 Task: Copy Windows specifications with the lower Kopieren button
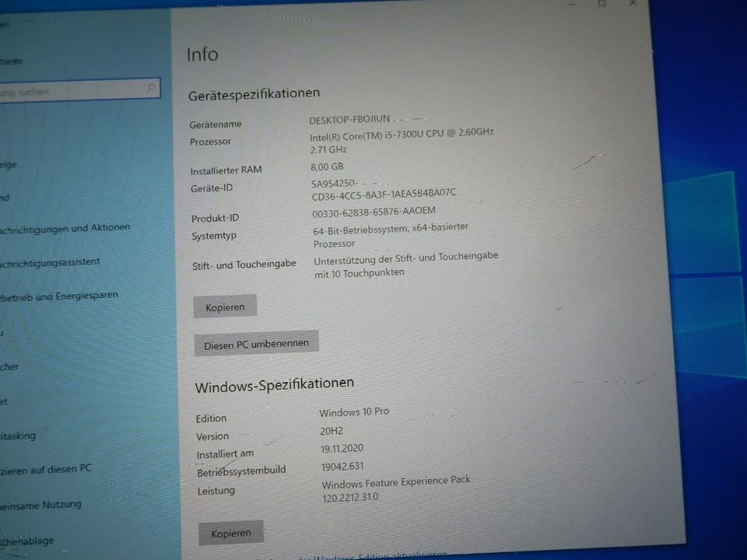pos(231,533)
